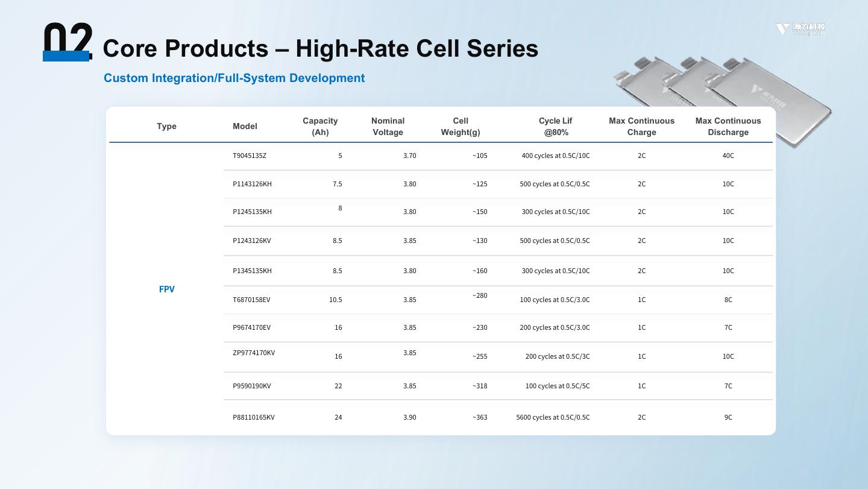
Task: Select the "100 cycles at 0.5C/5C" cell
Action: point(558,386)
